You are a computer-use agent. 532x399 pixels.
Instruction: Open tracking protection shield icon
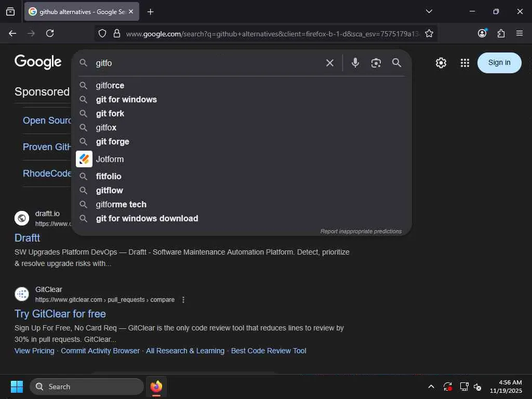102,33
